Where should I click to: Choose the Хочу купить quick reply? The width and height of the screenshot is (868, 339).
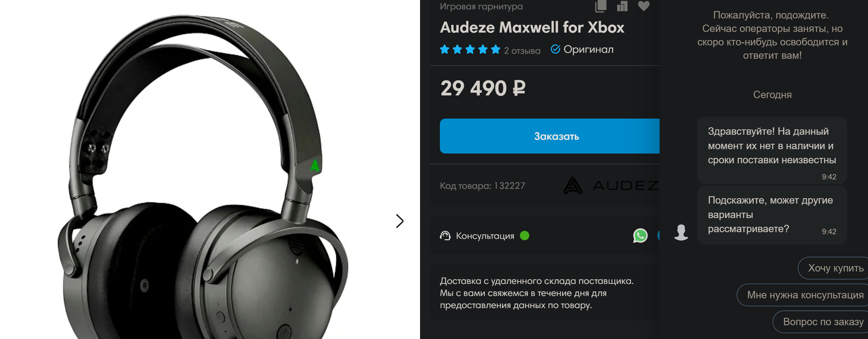(x=833, y=268)
